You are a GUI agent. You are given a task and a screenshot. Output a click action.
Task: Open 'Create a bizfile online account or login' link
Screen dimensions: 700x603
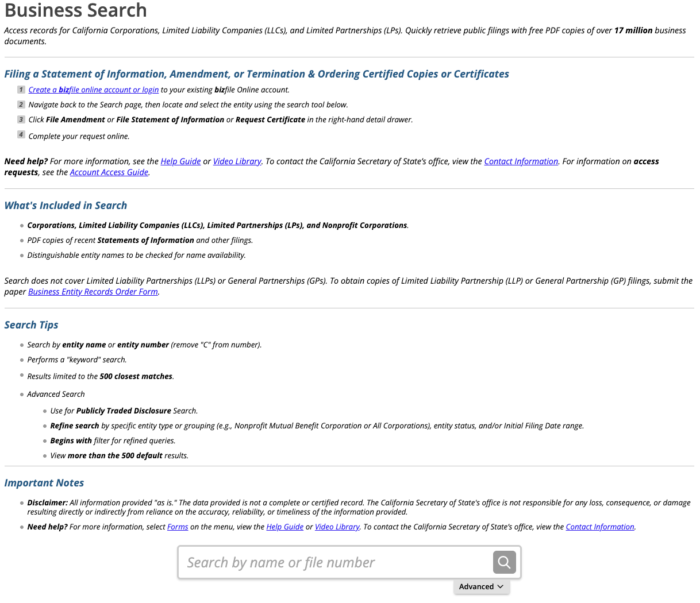(93, 90)
